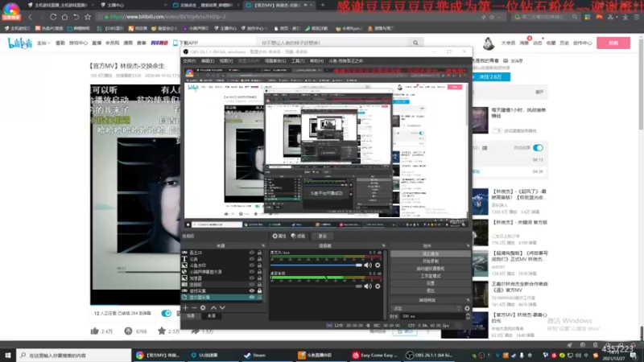Remove the selected source with the minus icon
This screenshot has height=362, width=644.
point(194,307)
